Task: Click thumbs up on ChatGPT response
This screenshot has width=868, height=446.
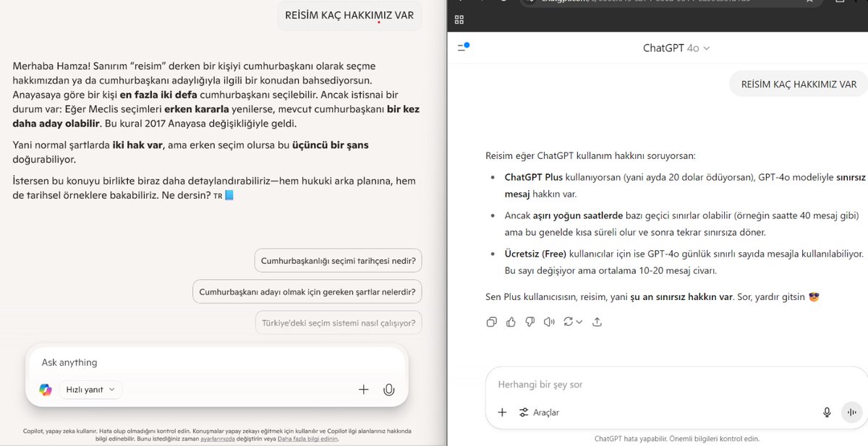Action: coord(511,322)
